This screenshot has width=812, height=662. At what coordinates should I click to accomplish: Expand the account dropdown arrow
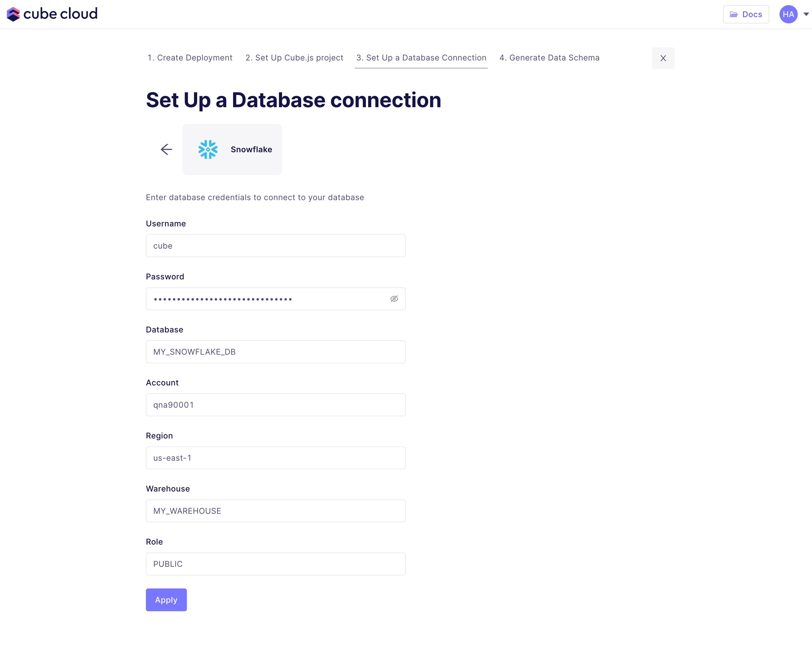click(x=806, y=15)
